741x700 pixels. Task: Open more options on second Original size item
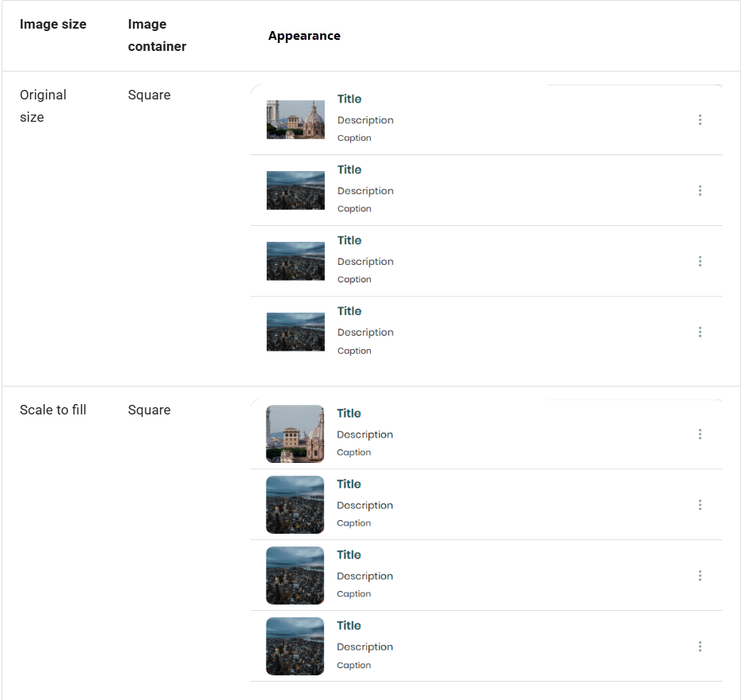pos(700,190)
